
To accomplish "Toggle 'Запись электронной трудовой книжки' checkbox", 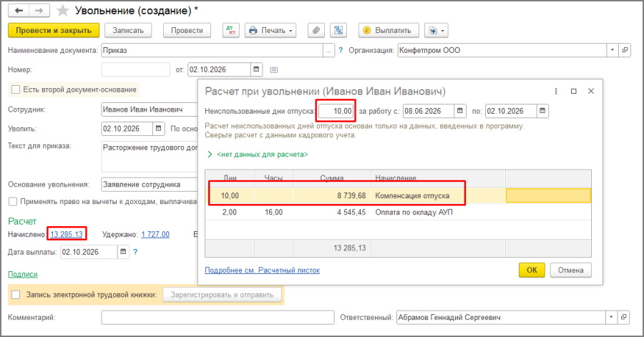I will click(16, 295).
